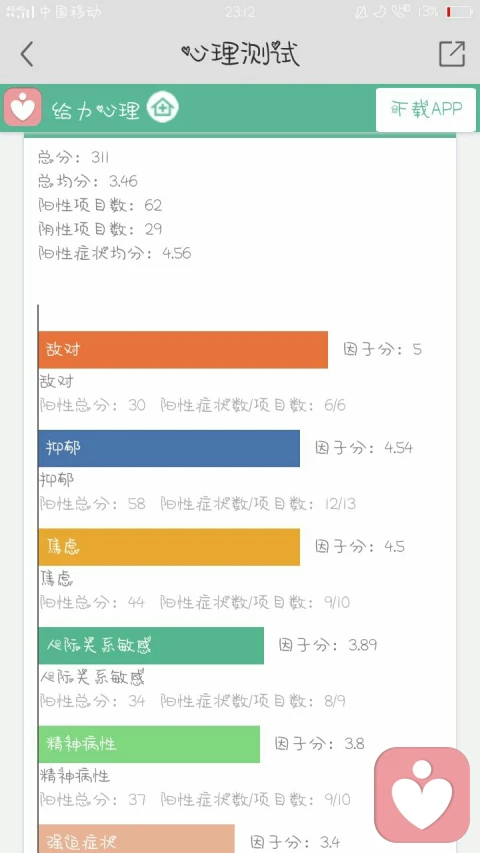Select the orange 敌对 bar
480x853 pixels.
coord(183,350)
